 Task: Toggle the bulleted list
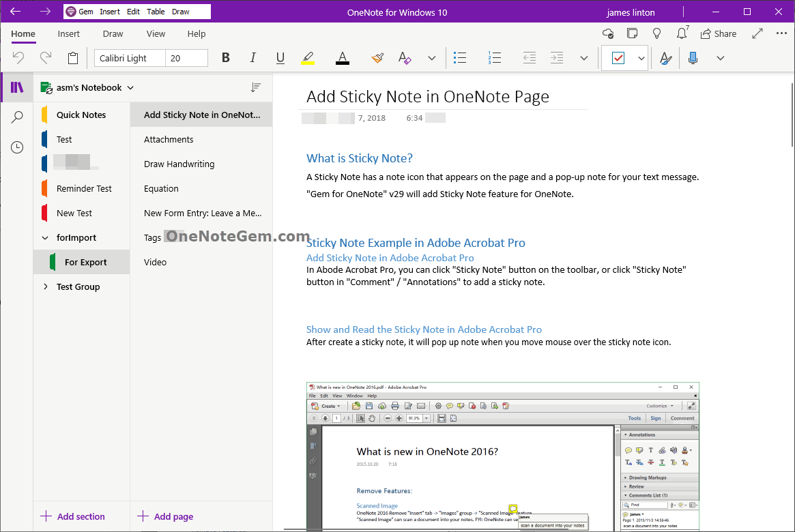pos(460,58)
